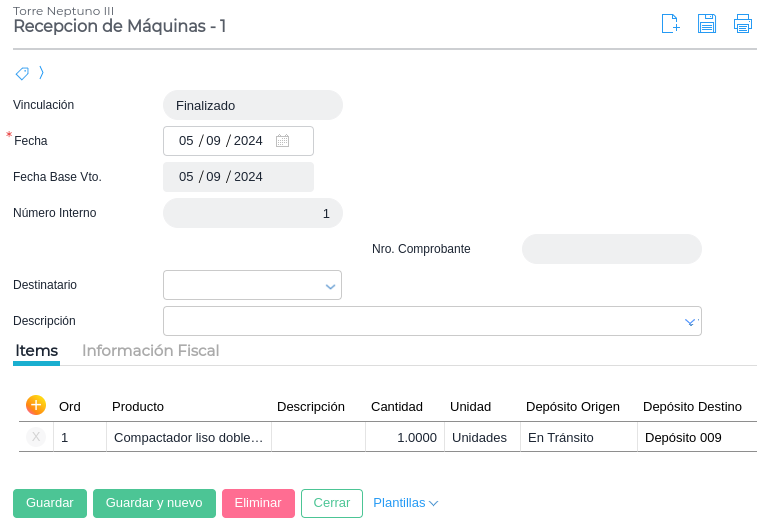Click the Nro. Comprobante input field
The image size is (757, 526).
coord(611,249)
